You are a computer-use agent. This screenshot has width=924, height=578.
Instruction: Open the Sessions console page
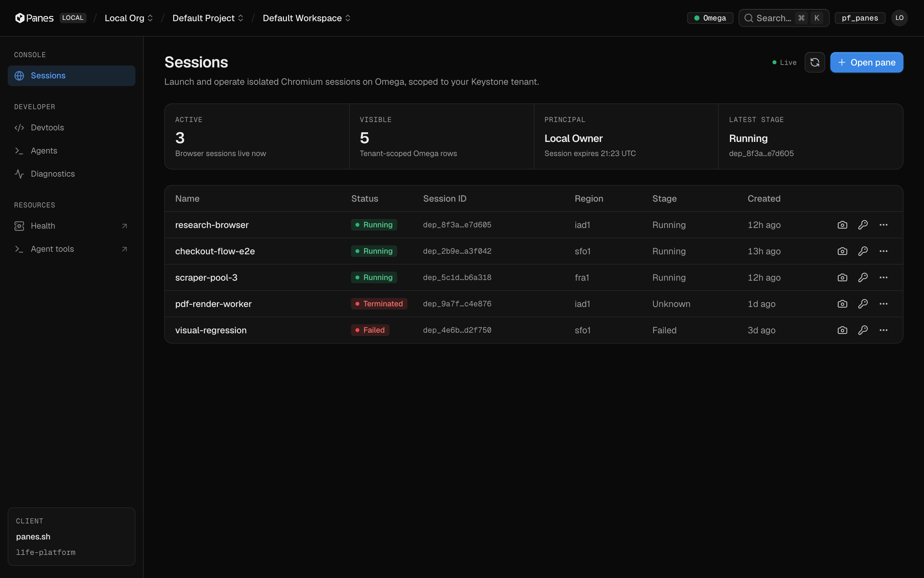point(72,76)
